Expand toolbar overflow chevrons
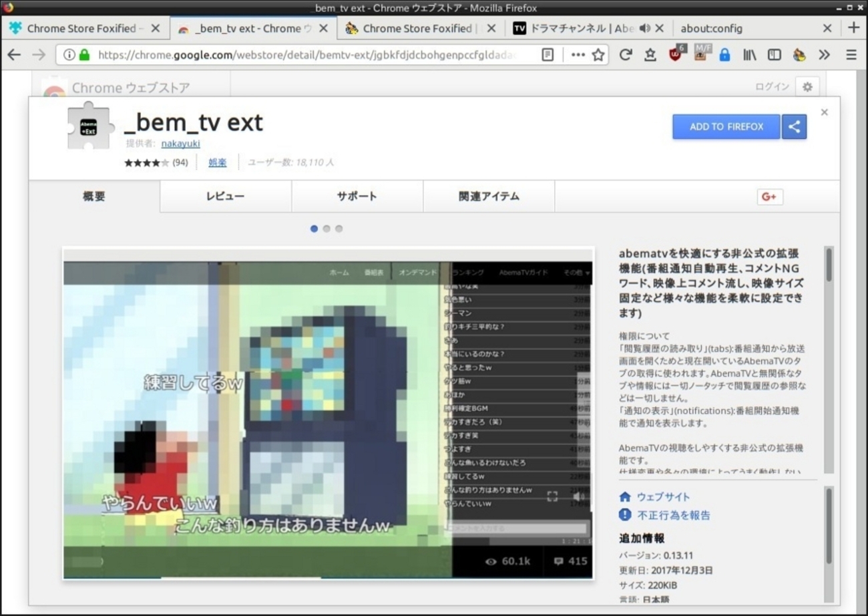This screenshot has width=868, height=616. click(x=824, y=55)
